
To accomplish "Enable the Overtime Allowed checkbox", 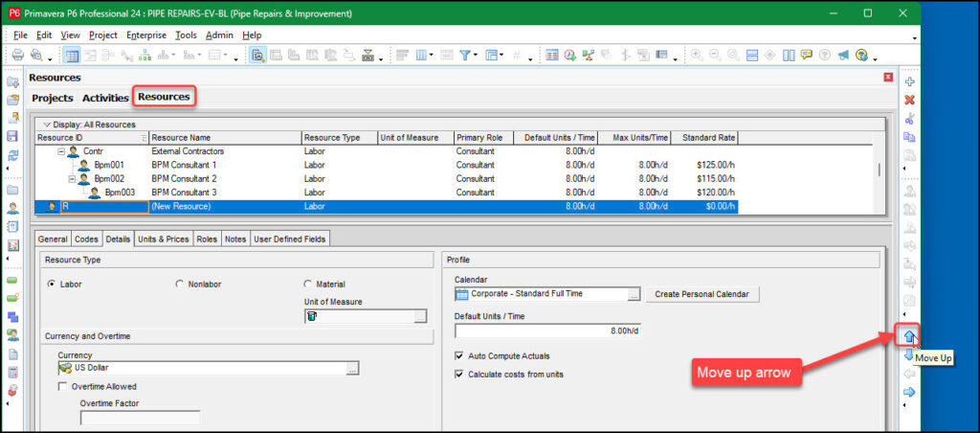I will point(62,387).
